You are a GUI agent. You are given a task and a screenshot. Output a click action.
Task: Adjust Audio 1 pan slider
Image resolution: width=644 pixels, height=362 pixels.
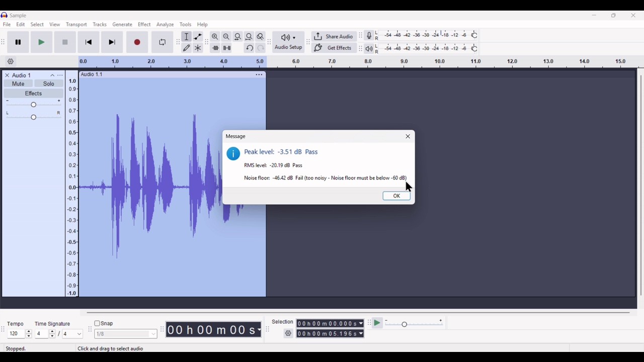(34, 117)
